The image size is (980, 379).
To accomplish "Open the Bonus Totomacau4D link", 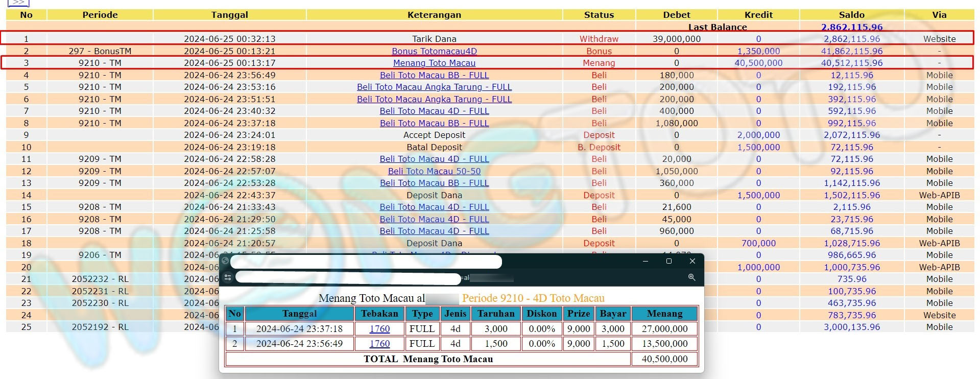I will coord(434,51).
